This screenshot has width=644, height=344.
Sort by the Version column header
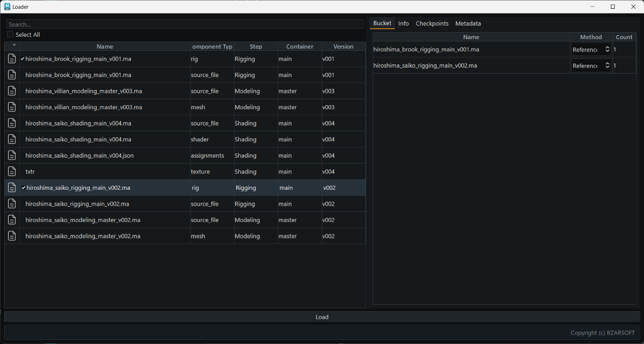click(x=343, y=47)
